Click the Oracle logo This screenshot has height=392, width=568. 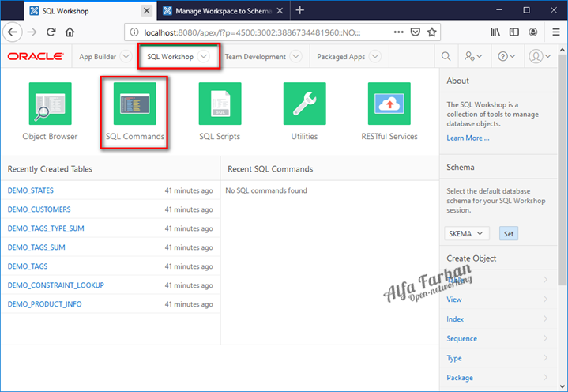click(36, 57)
